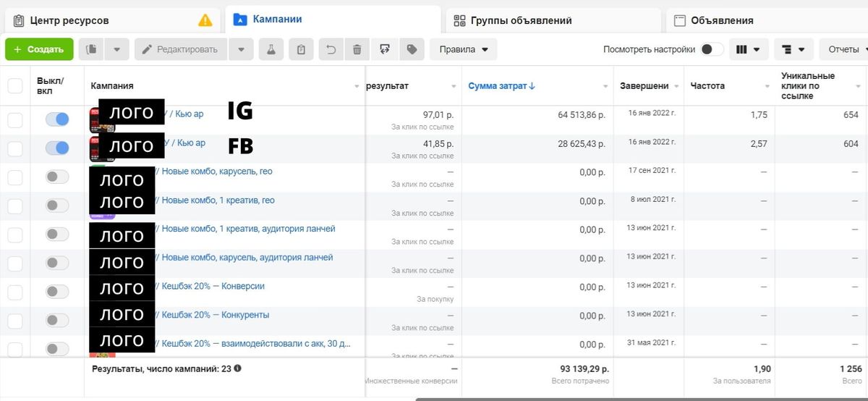Click the Центр ресурсов clipboard icon
Screen dimensions: 868x401
(x=18, y=20)
